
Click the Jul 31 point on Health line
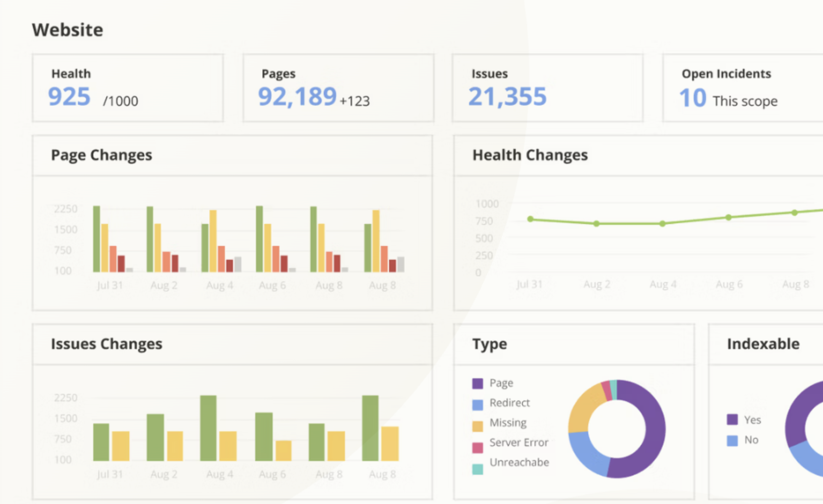530,219
